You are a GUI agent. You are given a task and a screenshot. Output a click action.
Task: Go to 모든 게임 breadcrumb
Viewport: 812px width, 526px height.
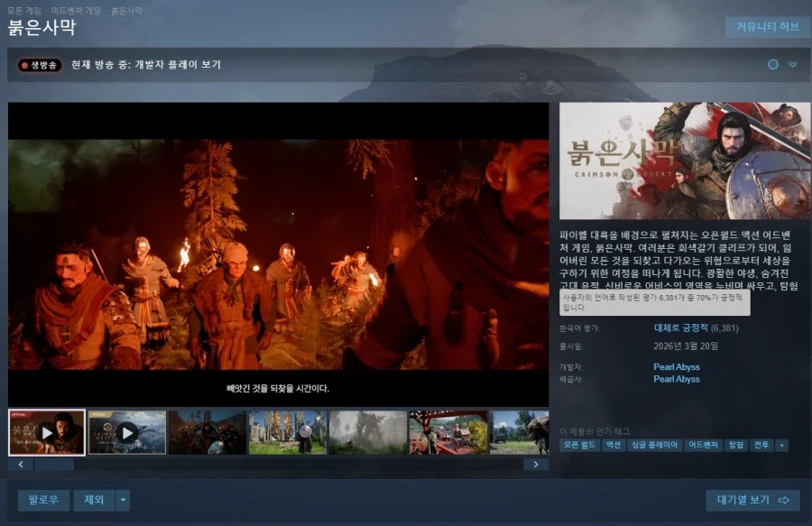[23, 10]
